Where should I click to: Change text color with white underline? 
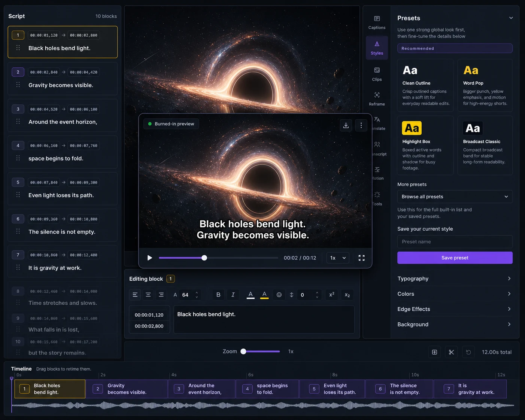point(251,295)
